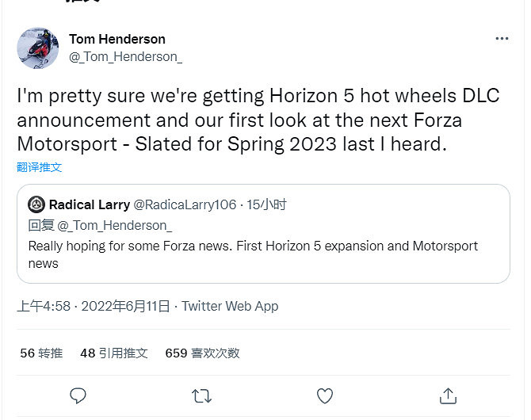The width and height of the screenshot is (531, 420).
Task: Open the quoted tweet text body
Action: coord(253,254)
